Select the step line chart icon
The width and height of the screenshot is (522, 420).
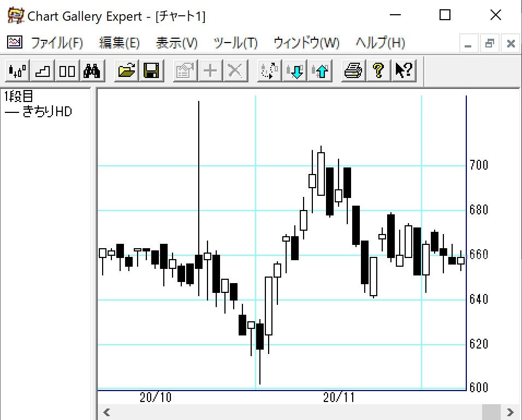click(43, 71)
